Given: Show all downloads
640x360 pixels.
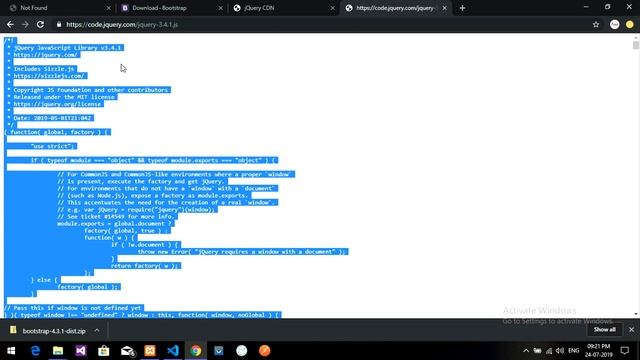Looking at the screenshot, I should 604,330.
